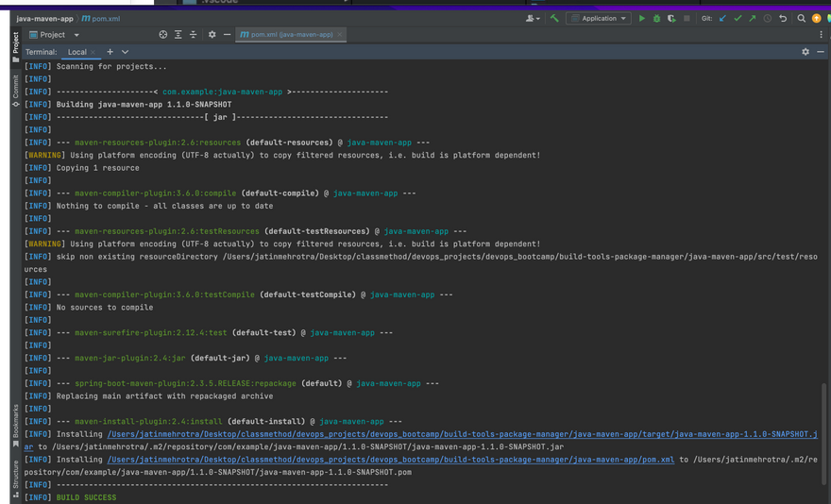Add a new terminal session with plus

click(x=110, y=52)
